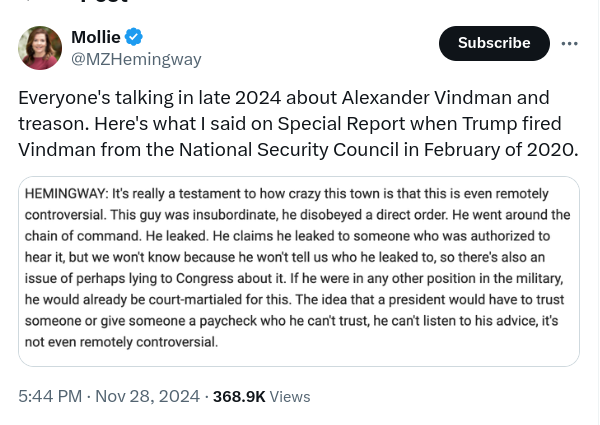This screenshot has width=600, height=425.
Task: Expand the embedded transcript image
Action: click(x=299, y=270)
